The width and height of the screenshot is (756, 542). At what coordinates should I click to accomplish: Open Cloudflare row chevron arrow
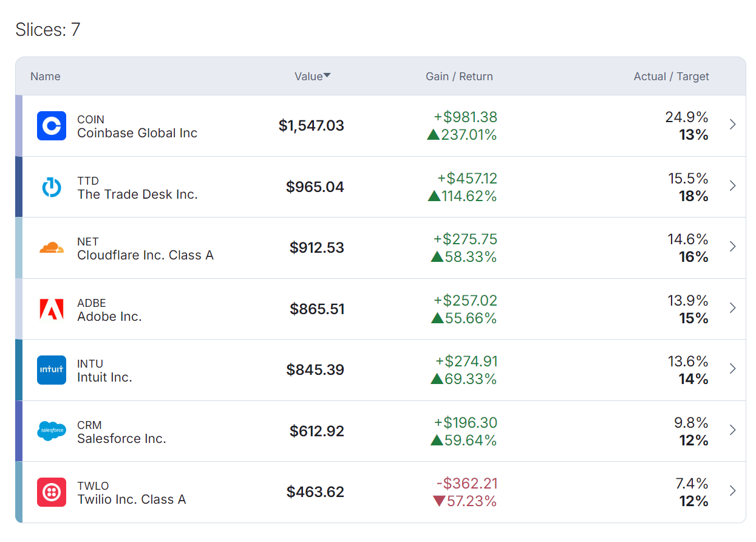pos(732,247)
